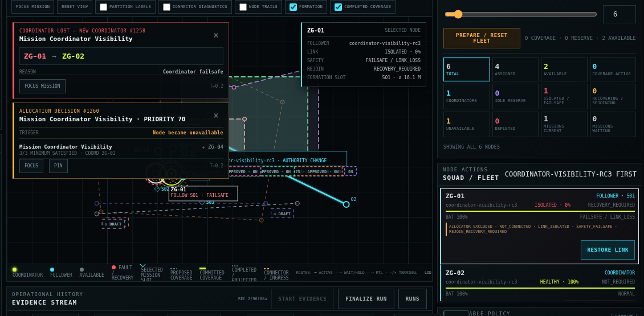Filter by the 2 Available stat card
Screen dimensions: 644x316
564,70
